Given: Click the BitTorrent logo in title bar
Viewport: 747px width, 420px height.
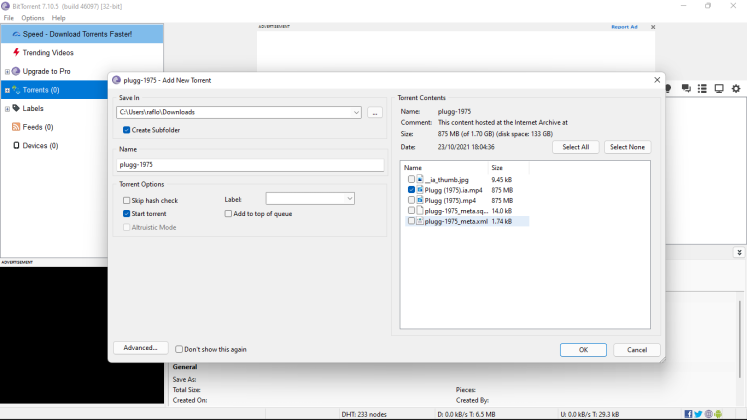Looking at the screenshot, I should [5, 6].
